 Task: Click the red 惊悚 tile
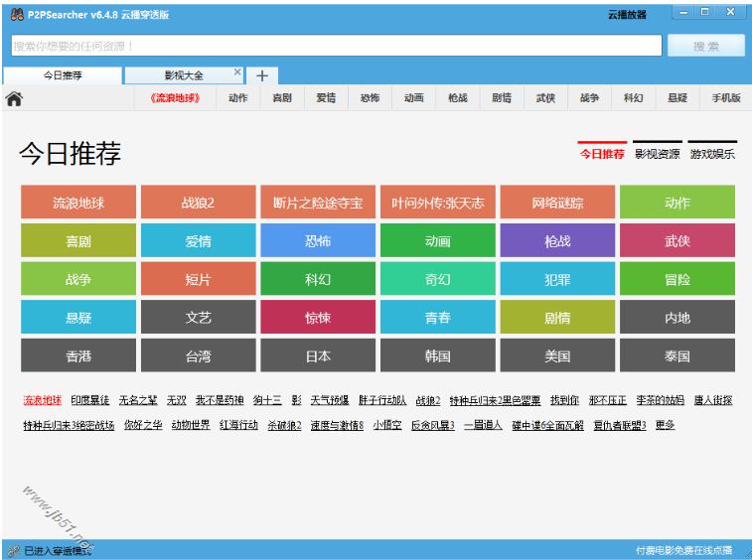[x=318, y=318]
